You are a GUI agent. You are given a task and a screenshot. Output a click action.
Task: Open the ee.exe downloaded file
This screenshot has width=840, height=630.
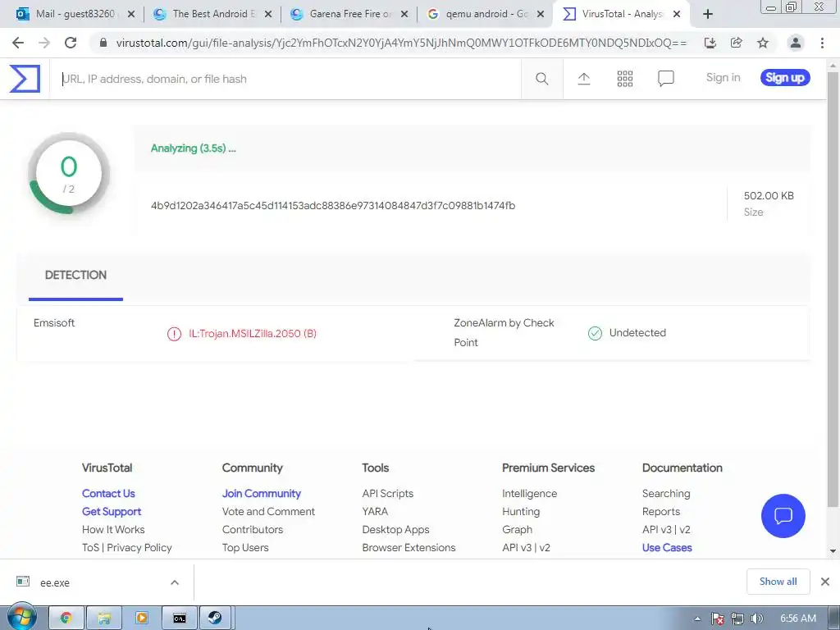point(55,582)
